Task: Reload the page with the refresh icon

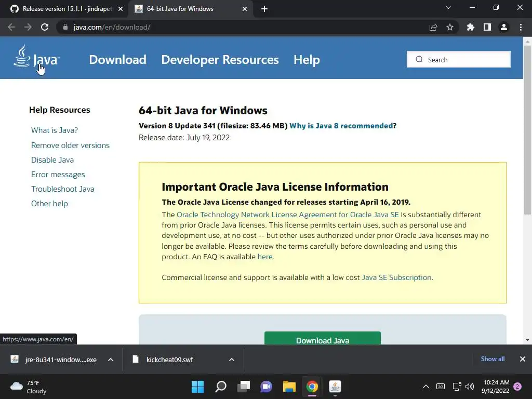Action: pyautogui.click(x=45, y=27)
